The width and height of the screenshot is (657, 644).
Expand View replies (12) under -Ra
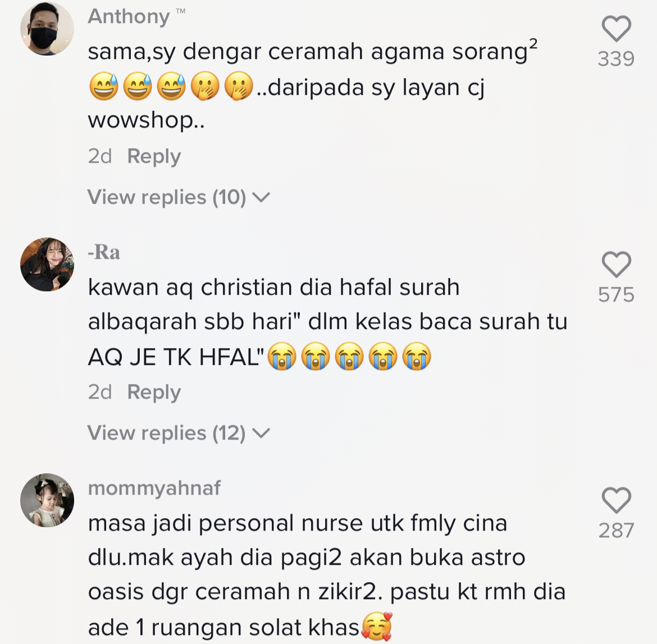pos(179,433)
